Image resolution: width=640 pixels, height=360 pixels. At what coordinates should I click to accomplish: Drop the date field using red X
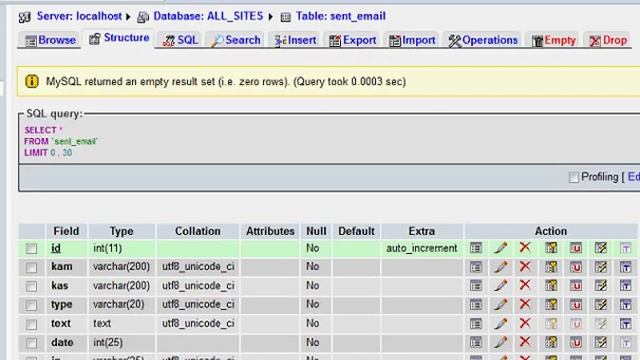[525, 342]
